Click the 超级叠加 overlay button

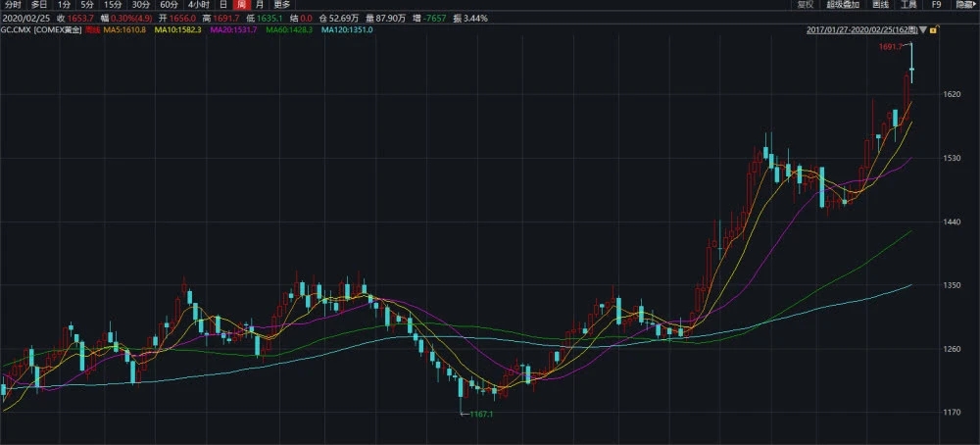coord(842,5)
